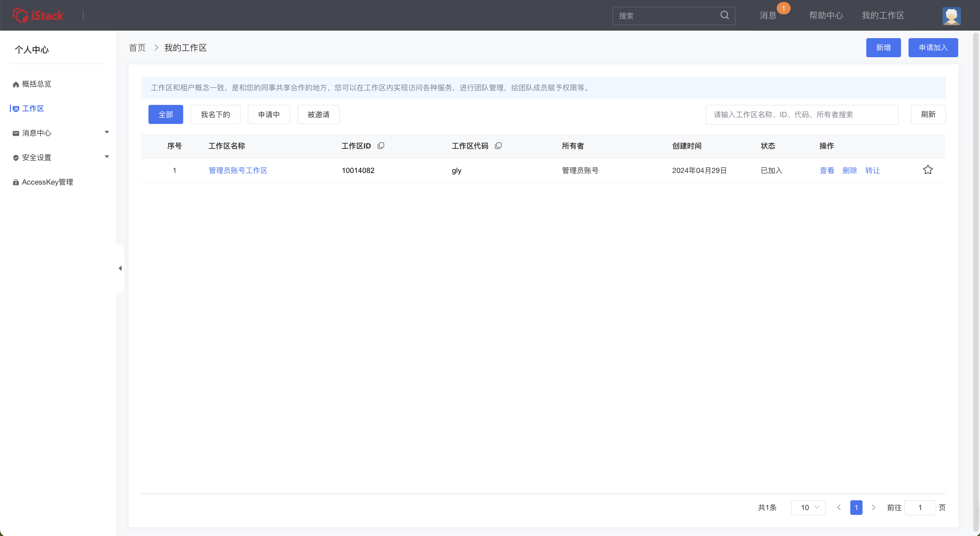Open the page size 10 dropdown

[x=808, y=507]
